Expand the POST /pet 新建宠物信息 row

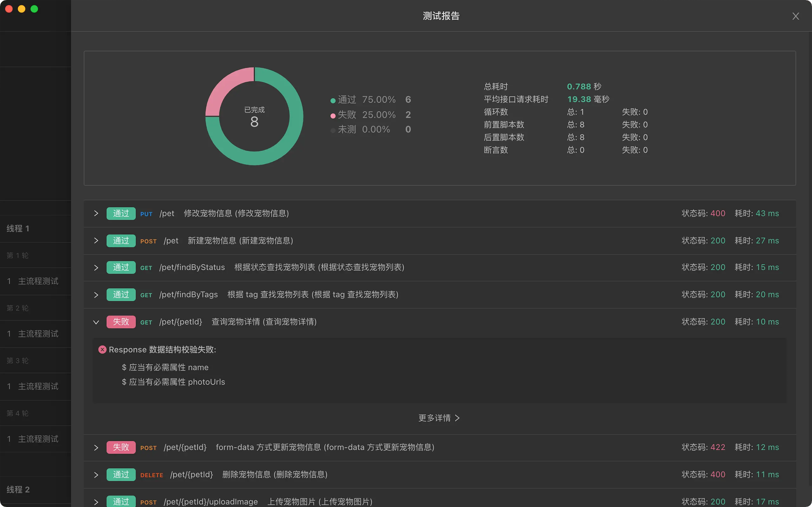pyautogui.click(x=96, y=241)
